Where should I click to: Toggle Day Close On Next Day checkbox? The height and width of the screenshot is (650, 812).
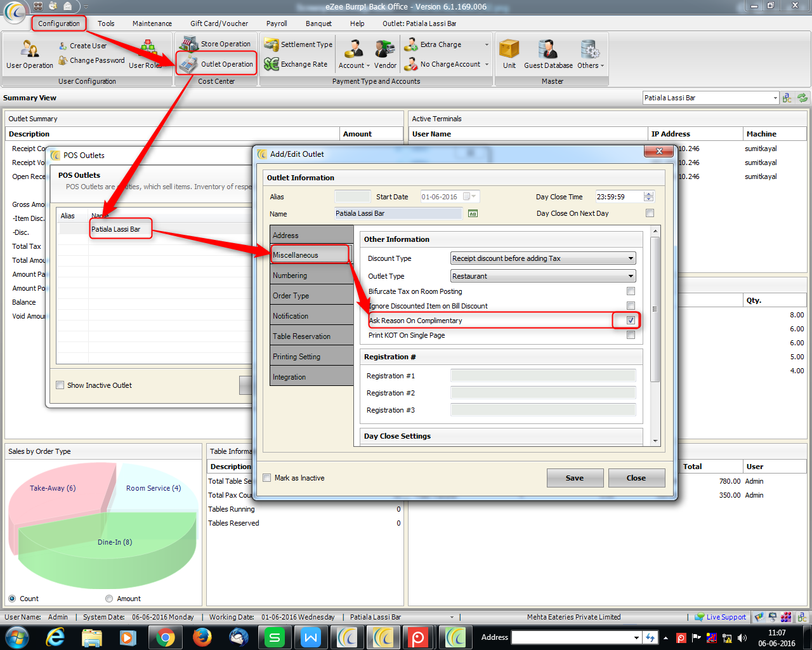(x=650, y=213)
